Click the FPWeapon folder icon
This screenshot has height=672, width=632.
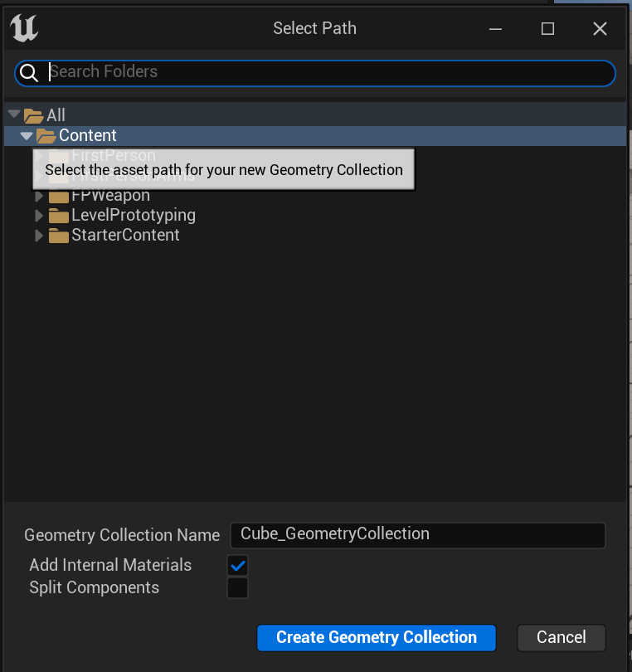point(59,197)
